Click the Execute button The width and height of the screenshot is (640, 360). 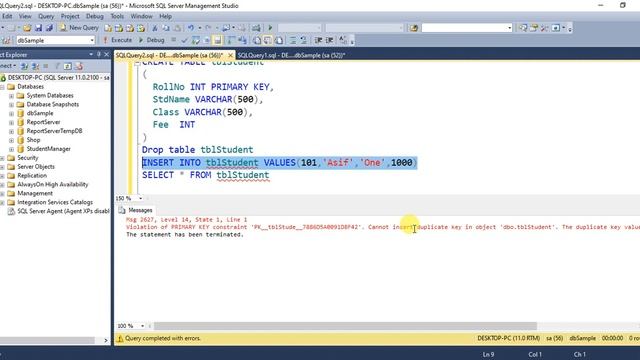pyautogui.click(x=117, y=40)
